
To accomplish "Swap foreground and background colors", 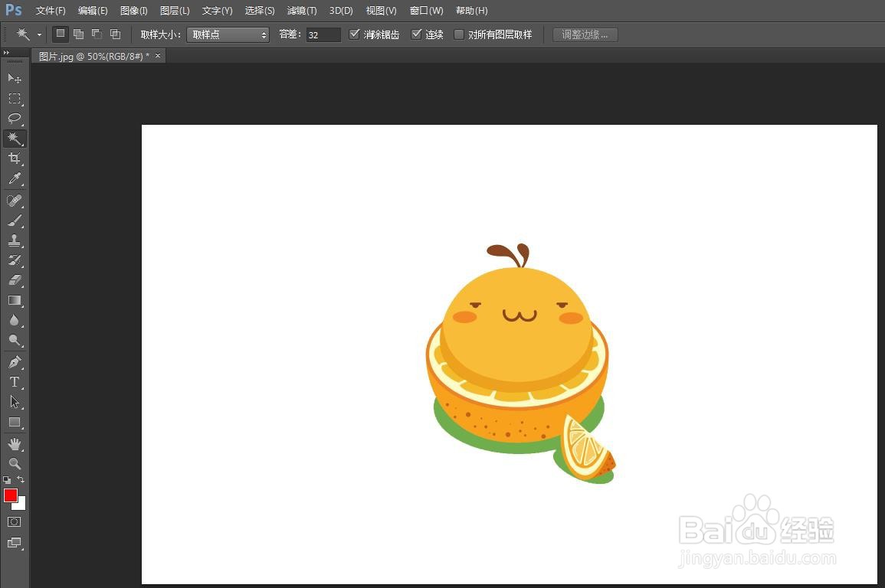I will click(x=21, y=479).
